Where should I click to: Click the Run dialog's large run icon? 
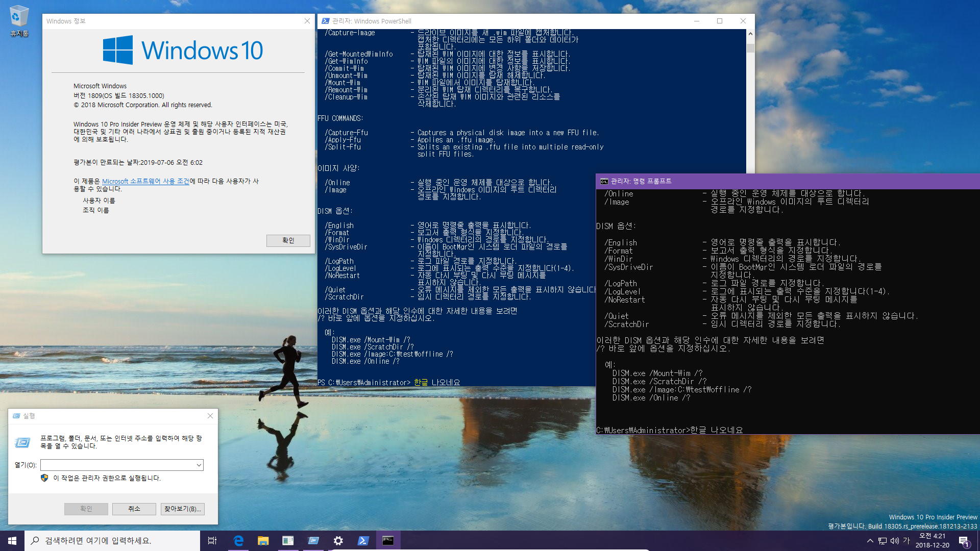[22, 442]
